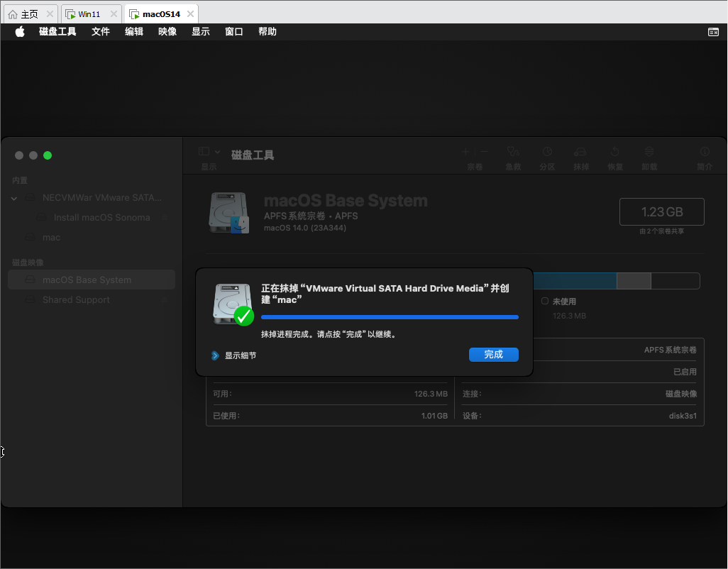Click the 内置 sidebar section header
Image resolution: width=728 pixels, height=569 pixels.
[20, 180]
